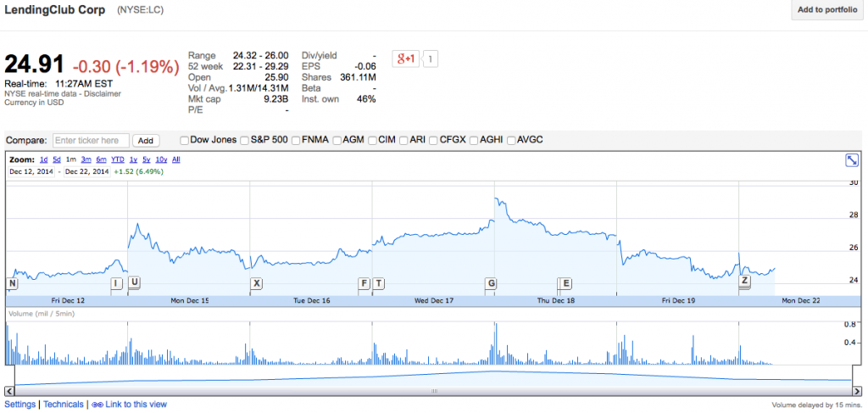Click news flag marker N on chart

pos(12,282)
